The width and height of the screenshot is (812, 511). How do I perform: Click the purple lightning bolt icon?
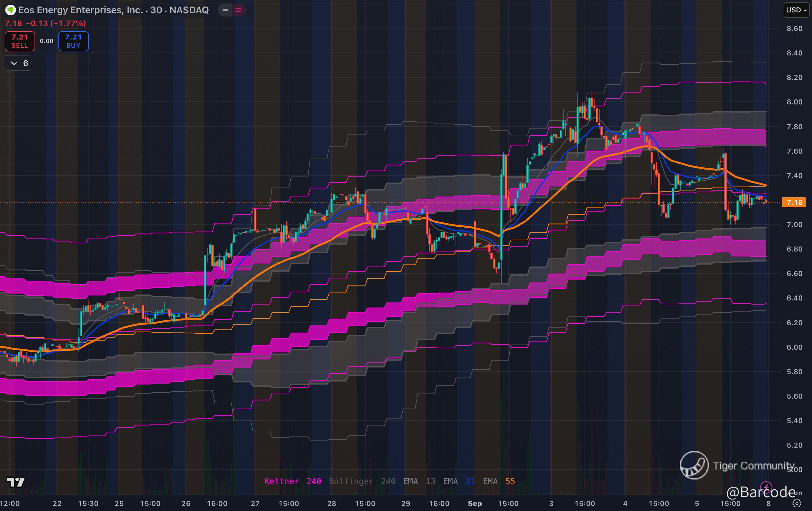click(x=767, y=487)
